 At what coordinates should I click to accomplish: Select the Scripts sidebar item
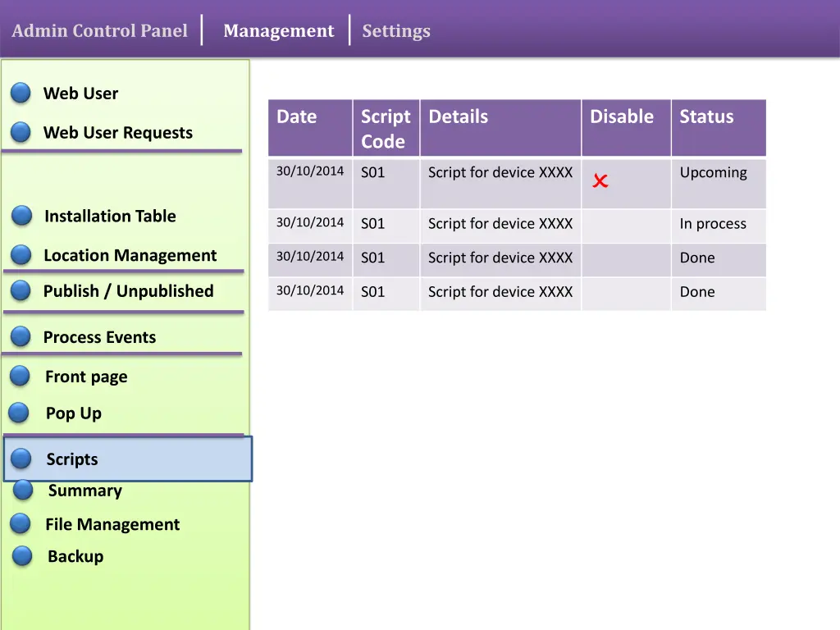(72, 459)
